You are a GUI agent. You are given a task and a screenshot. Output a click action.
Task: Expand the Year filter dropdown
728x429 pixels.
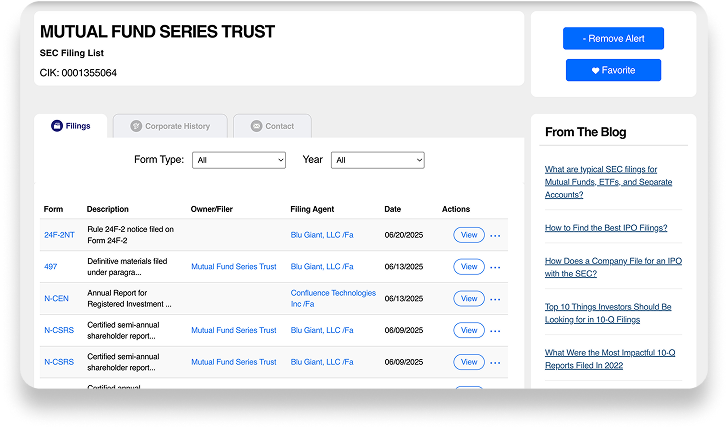click(x=377, y=160)
